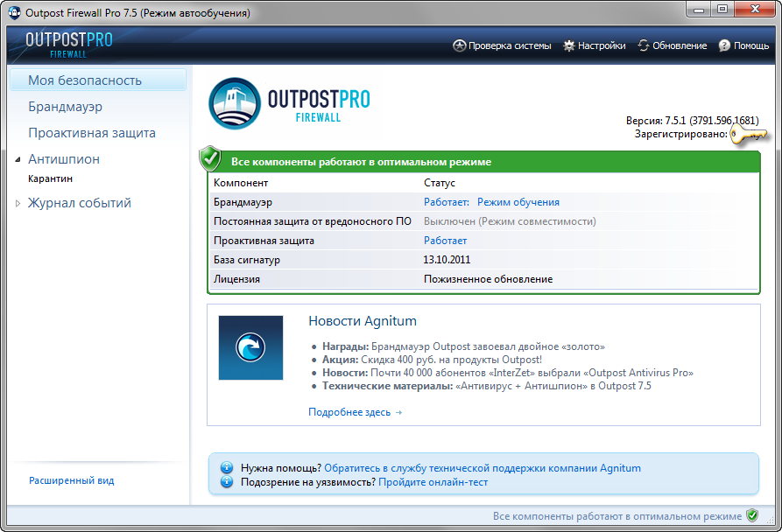
Task: Click the Проверка системы scan icon
Action: coord(459,45)
